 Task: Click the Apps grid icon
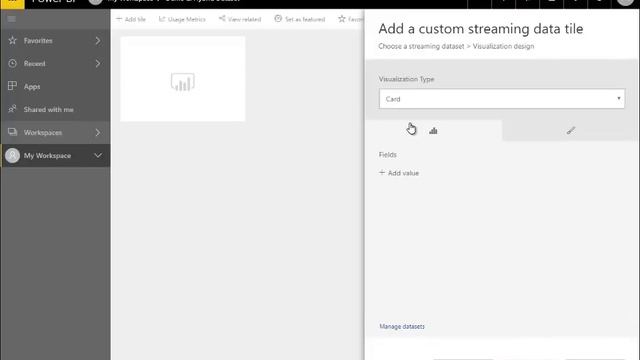click(x=12, y=86)
